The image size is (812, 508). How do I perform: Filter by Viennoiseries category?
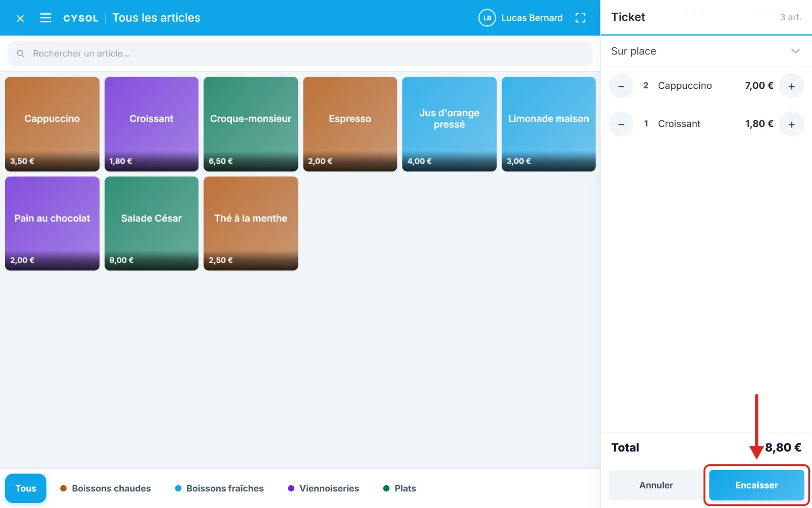click(323, 488)
